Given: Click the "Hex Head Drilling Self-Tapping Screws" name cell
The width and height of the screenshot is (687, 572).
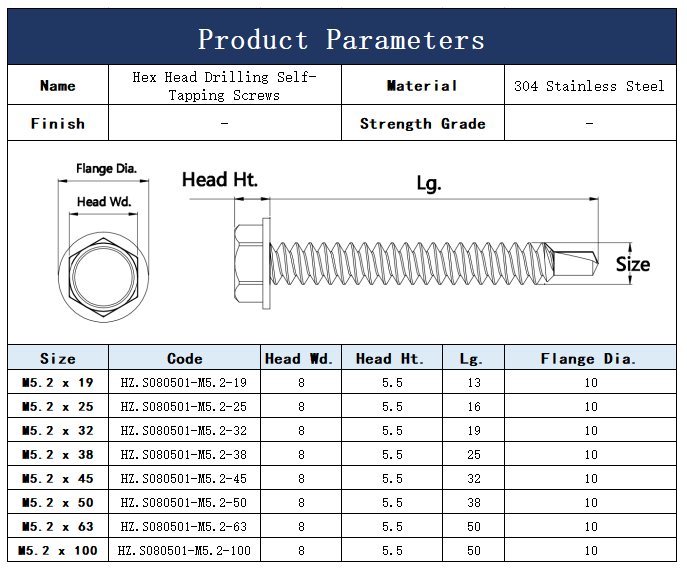Looking at the screenshot, I should (x=224, y=86).
